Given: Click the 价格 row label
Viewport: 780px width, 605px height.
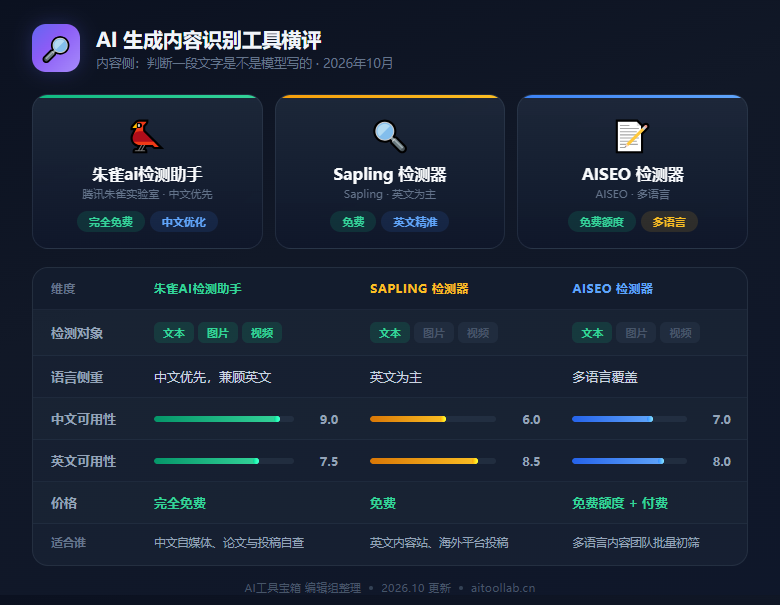Looking at the screenshot, I should click(64, 503).
